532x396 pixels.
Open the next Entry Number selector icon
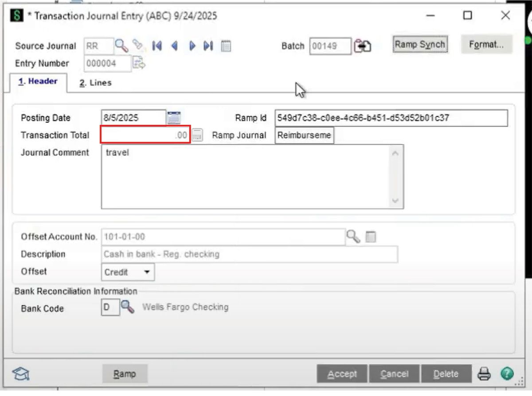click(x=138, y=63)
